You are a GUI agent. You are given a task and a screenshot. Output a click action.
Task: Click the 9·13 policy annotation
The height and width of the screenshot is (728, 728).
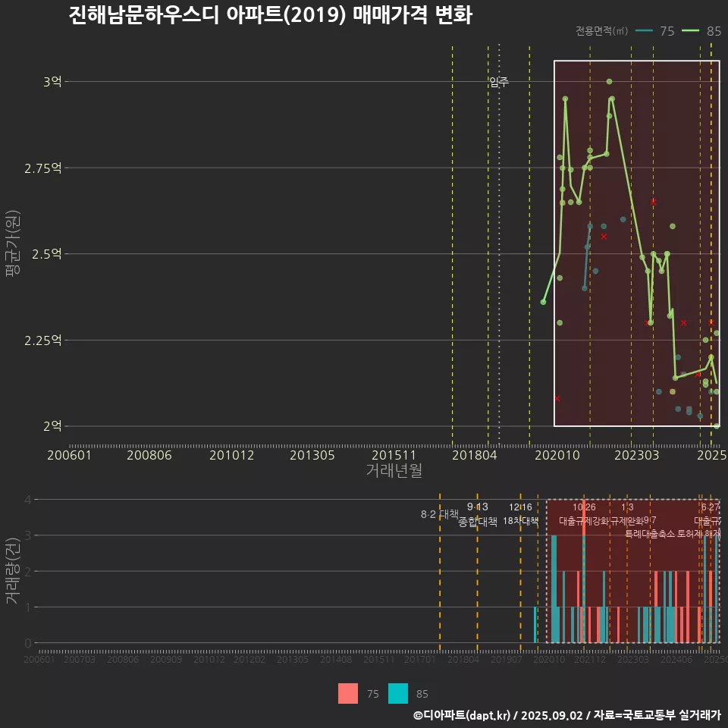pos(477,507)
